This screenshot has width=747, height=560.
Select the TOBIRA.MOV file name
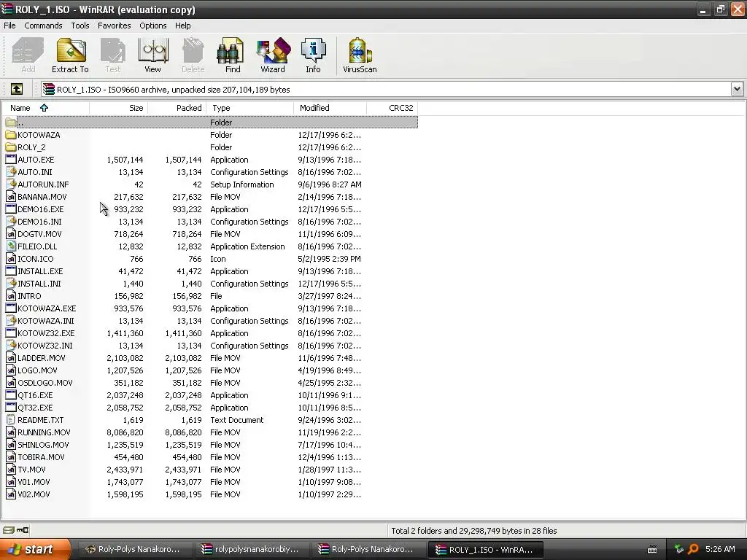pyautogui.click(x=41, y=457)
